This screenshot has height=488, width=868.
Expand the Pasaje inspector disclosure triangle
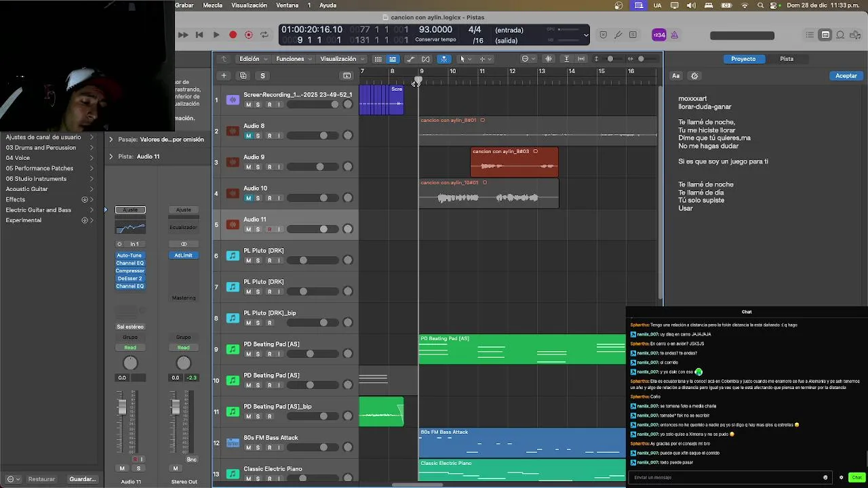pyautogui.click(x=111, y=140)
